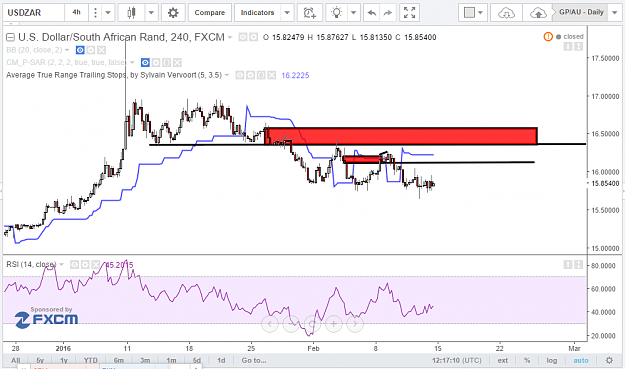Open RSI (14, close) legend dropdown
The width and height of the screenshot is (625, 369).
pos(61,265)
